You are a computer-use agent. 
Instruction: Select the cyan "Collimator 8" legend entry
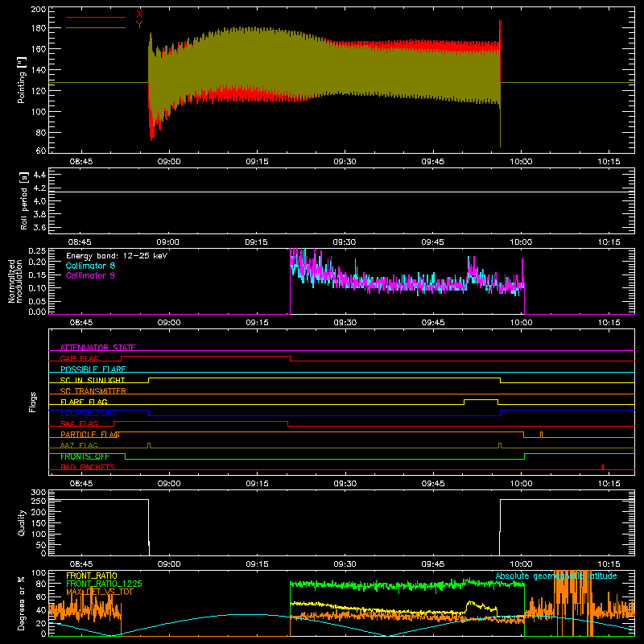[90, 266]
